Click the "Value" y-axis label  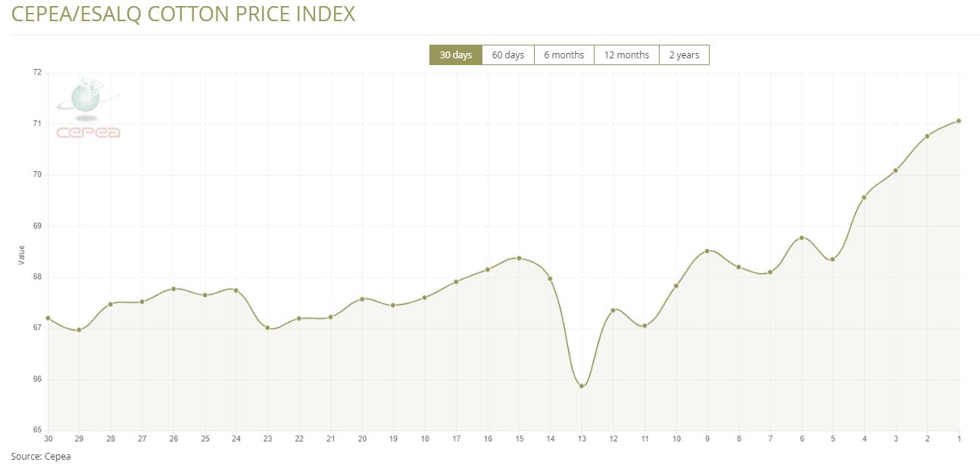[x=21, y=254]
